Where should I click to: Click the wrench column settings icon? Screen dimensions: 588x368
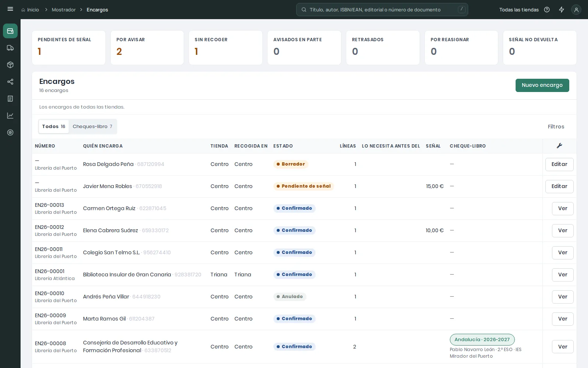(559, 146)
